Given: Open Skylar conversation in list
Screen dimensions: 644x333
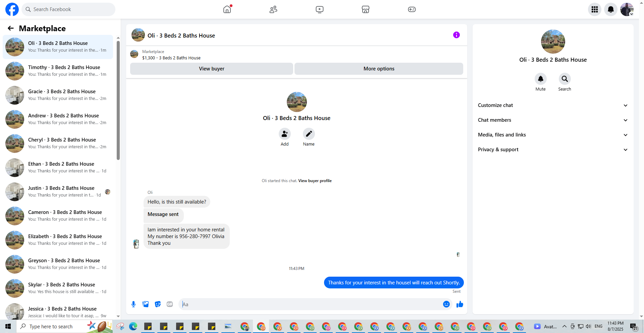Looking at the screenshot, I should [58, 288].
